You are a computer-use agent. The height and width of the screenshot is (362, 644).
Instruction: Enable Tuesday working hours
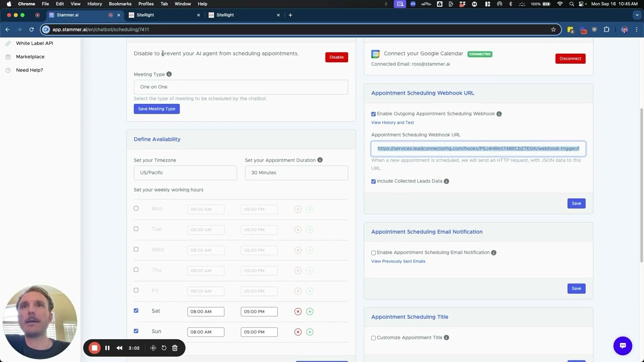[136, 229]
